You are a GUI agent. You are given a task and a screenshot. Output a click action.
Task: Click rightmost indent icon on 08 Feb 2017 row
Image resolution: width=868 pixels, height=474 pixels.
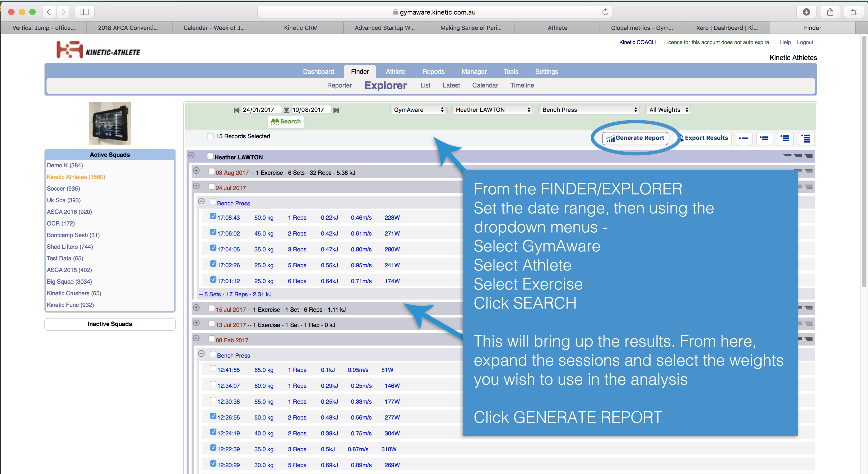click(809, 339)
